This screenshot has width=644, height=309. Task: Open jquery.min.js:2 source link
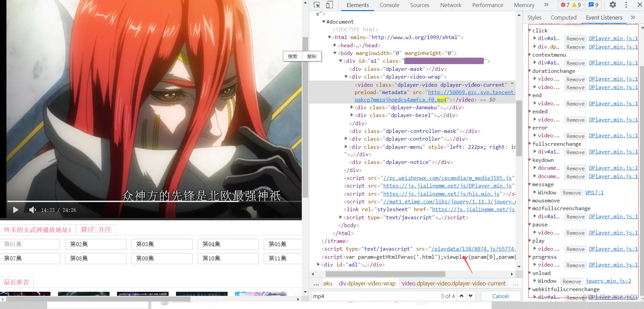click(608, 281)
